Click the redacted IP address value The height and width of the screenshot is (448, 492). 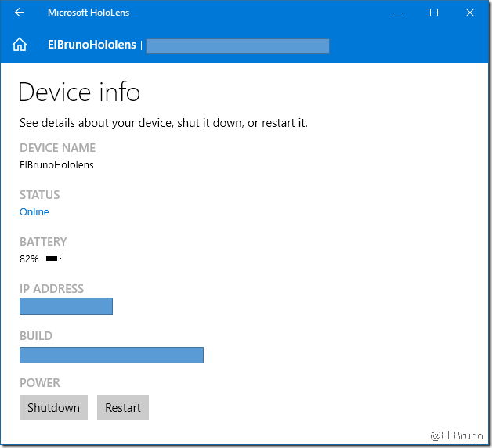pyautogui.click(x=66, y=306)
